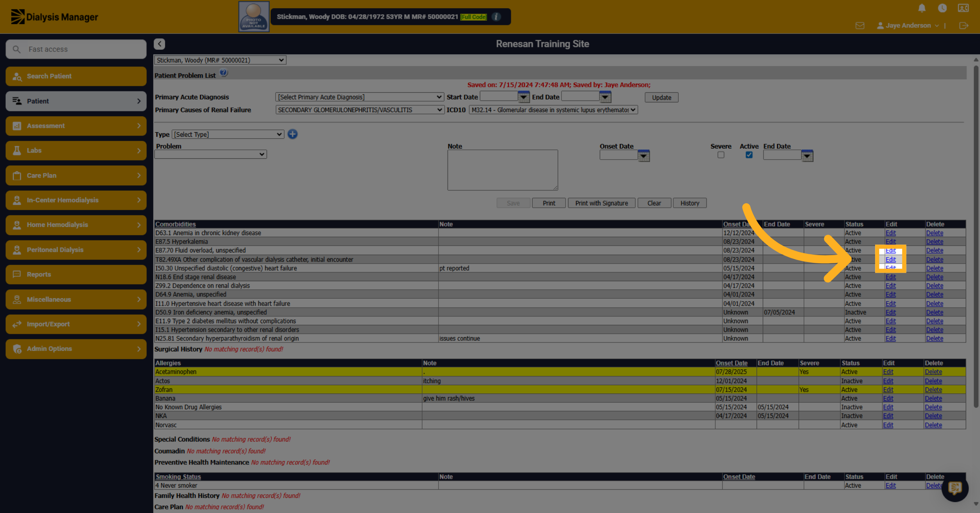Open the Search Patient menu item
980x513 pixels.
pyautogui.click(x=76, y=76)
